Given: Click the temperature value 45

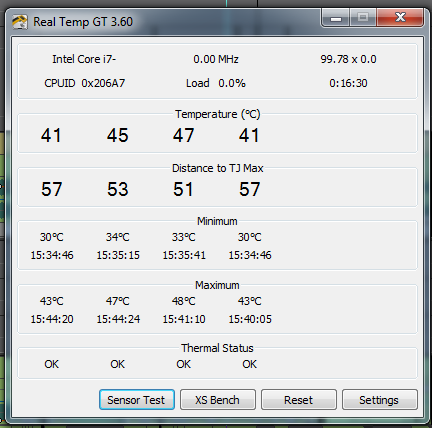Looking at the screenshot, I should (x=118, y=135).
